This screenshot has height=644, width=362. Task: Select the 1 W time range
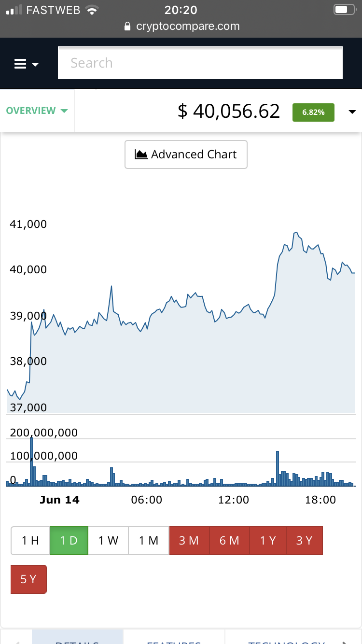pyautogui.click(x=108, y=541)
